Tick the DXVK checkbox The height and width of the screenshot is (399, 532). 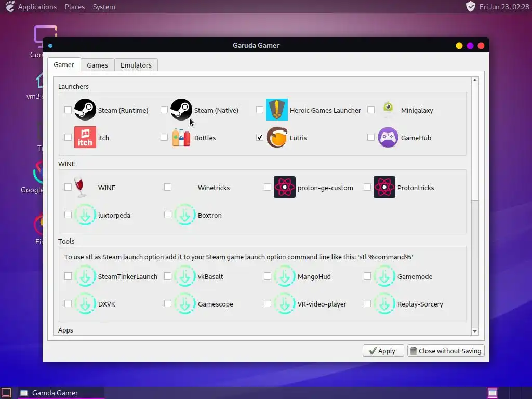[68, 303]
